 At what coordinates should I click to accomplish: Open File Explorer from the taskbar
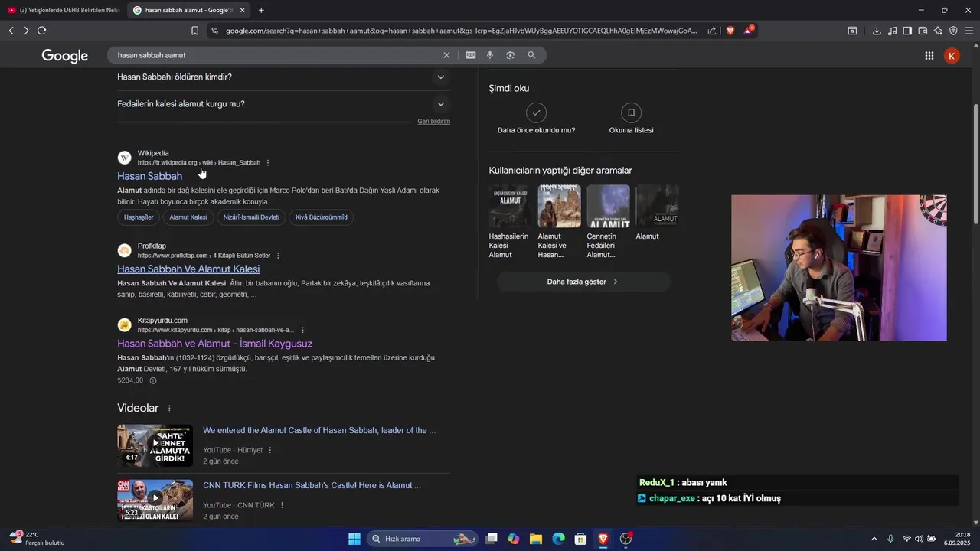click(x=536, y=539)
